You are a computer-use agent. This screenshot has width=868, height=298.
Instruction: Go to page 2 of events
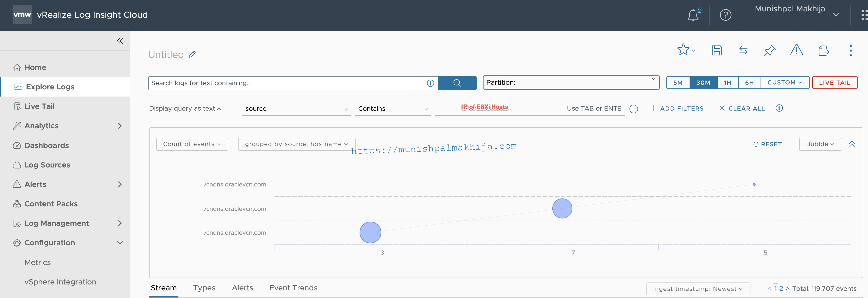click(x=781, y=289)
